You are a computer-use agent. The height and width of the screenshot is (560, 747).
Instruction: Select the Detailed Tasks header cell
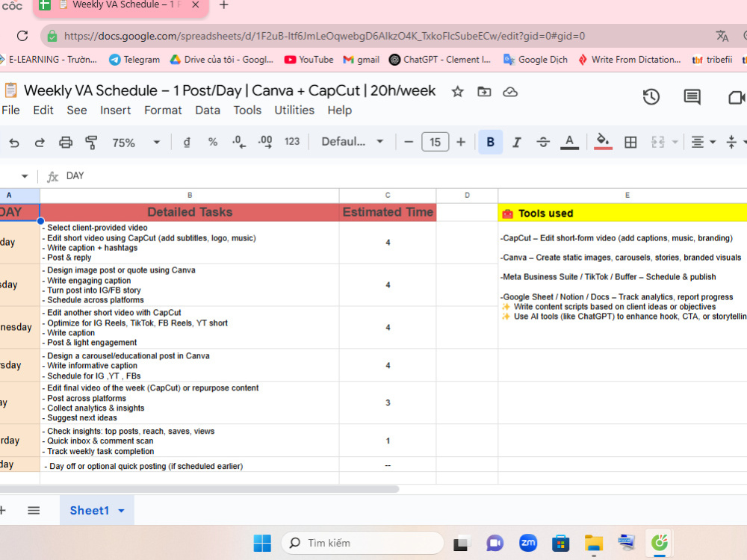[x=190, y=212]
